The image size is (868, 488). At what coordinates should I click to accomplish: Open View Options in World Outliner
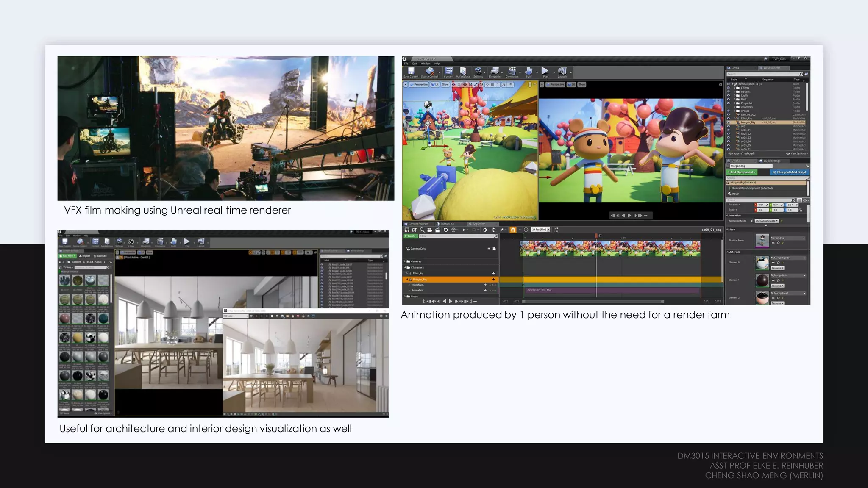click(797, 153)
